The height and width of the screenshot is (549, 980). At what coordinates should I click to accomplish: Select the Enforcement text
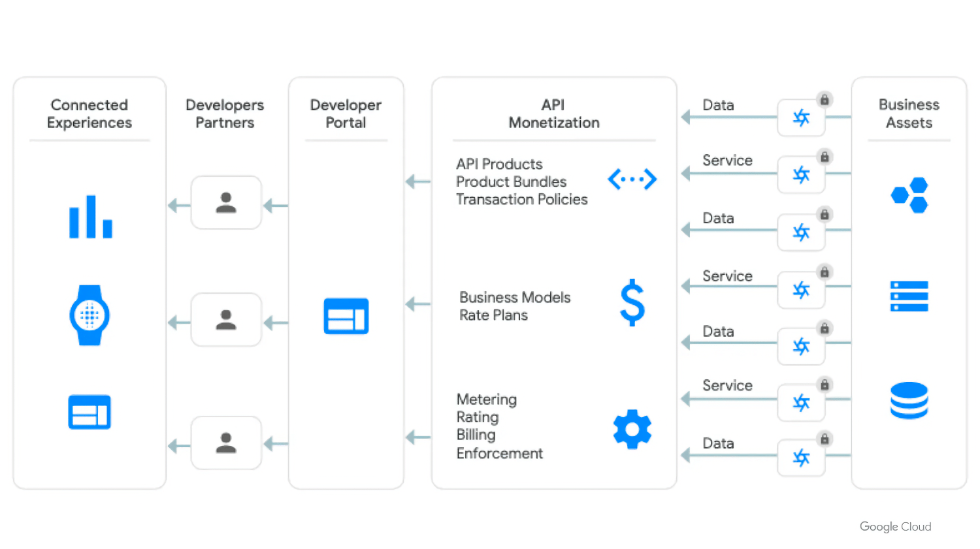(500, 453)
